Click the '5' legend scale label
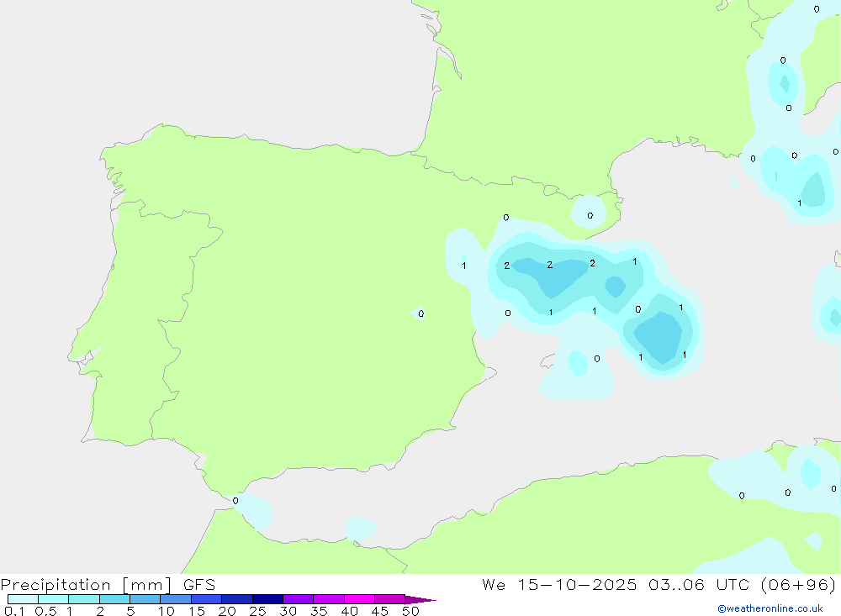 pyautogui.click(x=130, y=611)
